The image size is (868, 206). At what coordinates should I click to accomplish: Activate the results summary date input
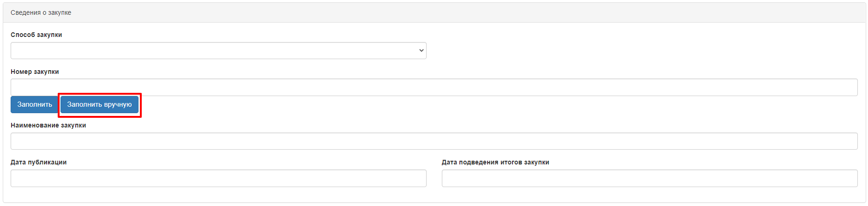coord(650,178)
